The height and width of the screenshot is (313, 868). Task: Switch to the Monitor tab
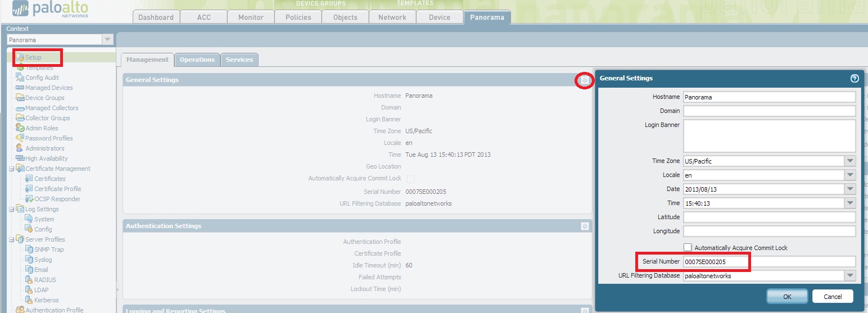coord(251,17)
